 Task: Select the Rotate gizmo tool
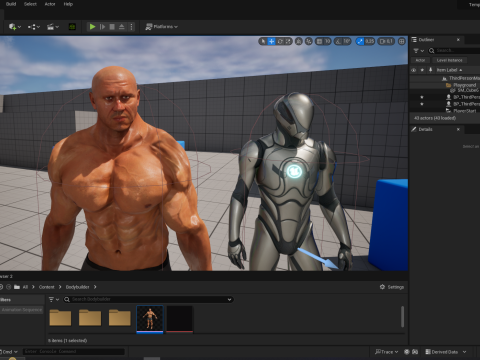(280, 41)
